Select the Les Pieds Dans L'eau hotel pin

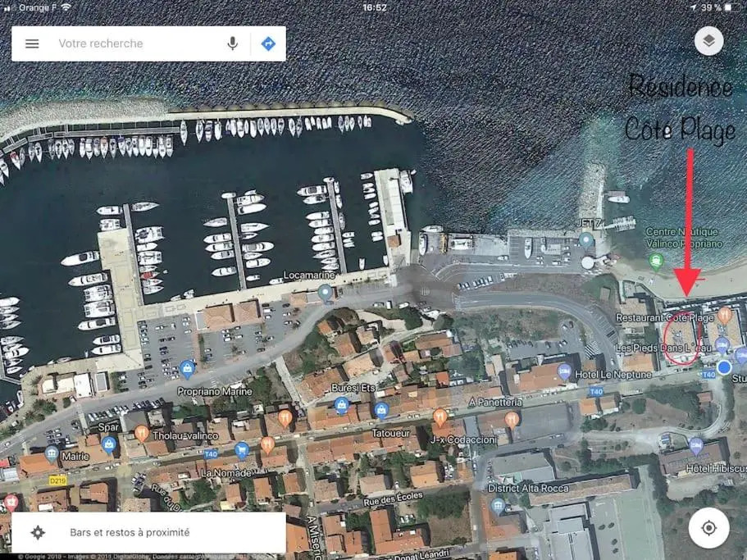(x=722, y=344)
